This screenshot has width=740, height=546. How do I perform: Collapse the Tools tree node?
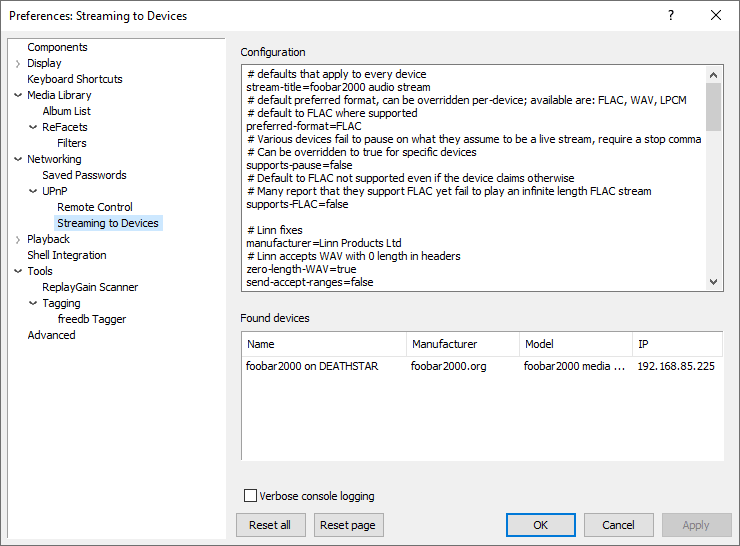17,272
